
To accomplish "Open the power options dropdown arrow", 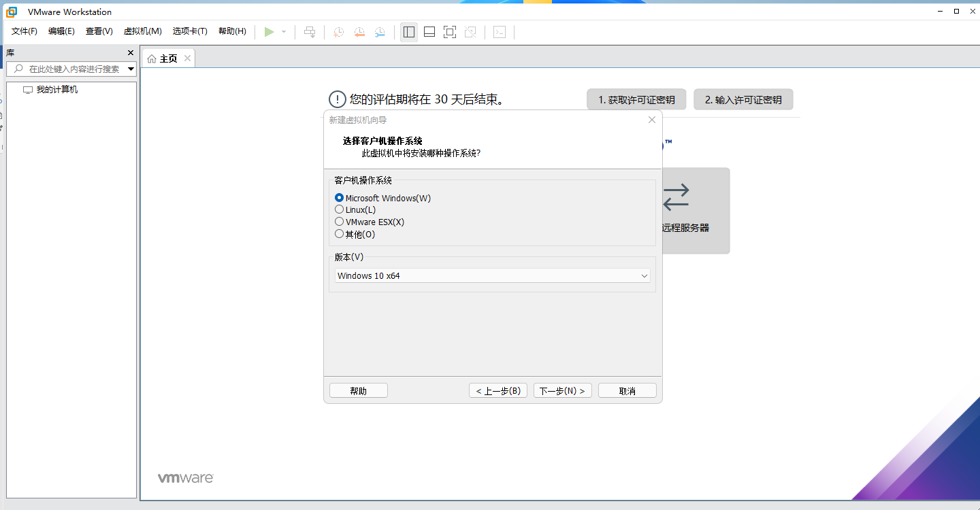I will (284, 32).
